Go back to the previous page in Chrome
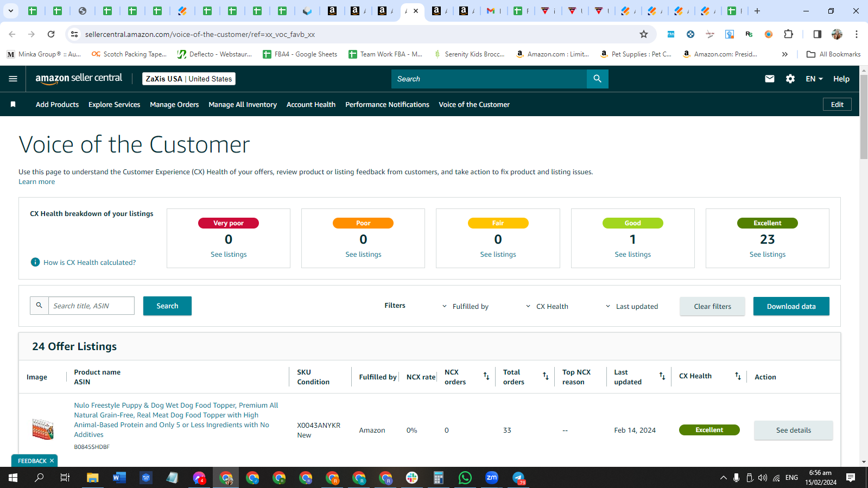This screenshot has width=868, height=488. coord(12,34)
